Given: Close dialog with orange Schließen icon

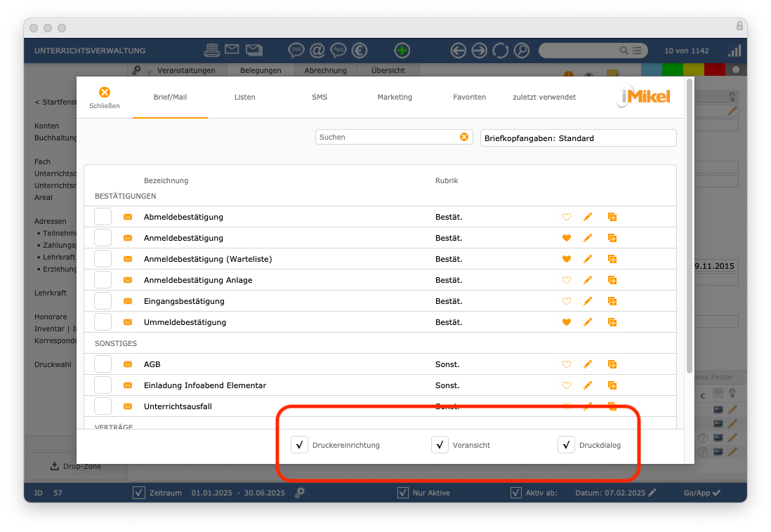Looking at the screenshot, I should point(104,93).
